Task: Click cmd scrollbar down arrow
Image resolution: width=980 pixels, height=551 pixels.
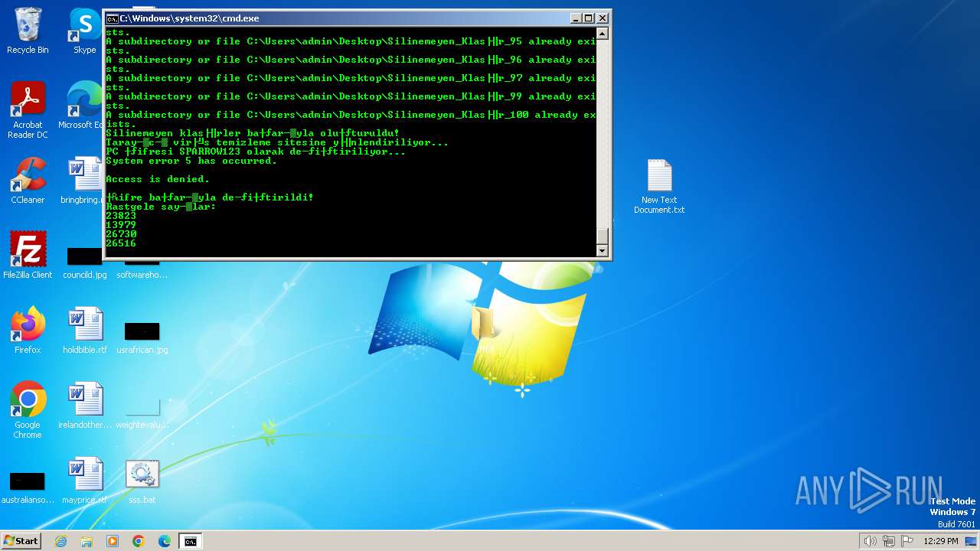Action: (602, 251)
